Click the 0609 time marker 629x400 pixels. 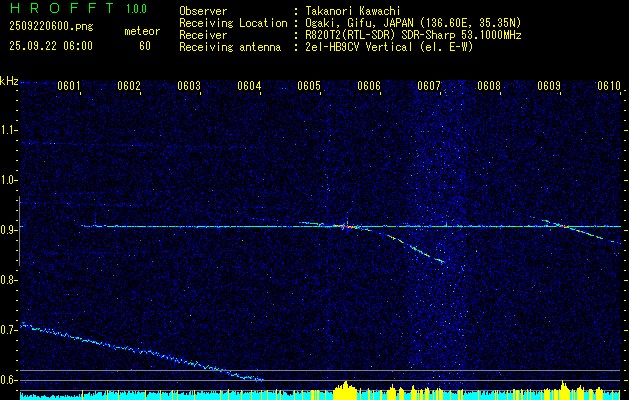549,85
